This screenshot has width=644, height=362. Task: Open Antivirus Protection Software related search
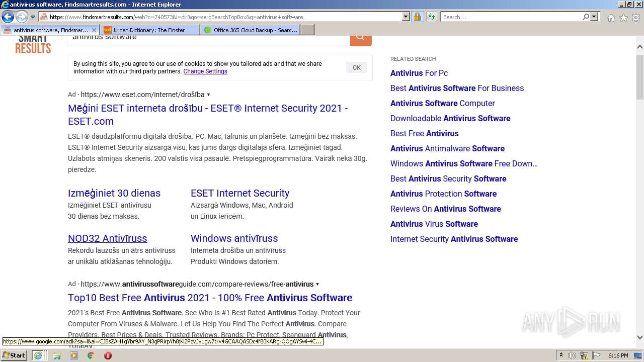(443, 194)
